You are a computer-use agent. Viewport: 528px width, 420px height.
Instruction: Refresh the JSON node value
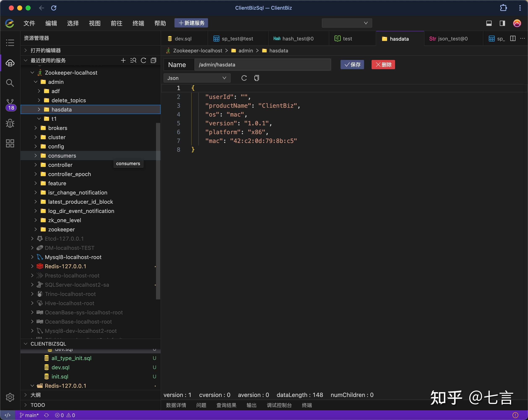(244, 78)
